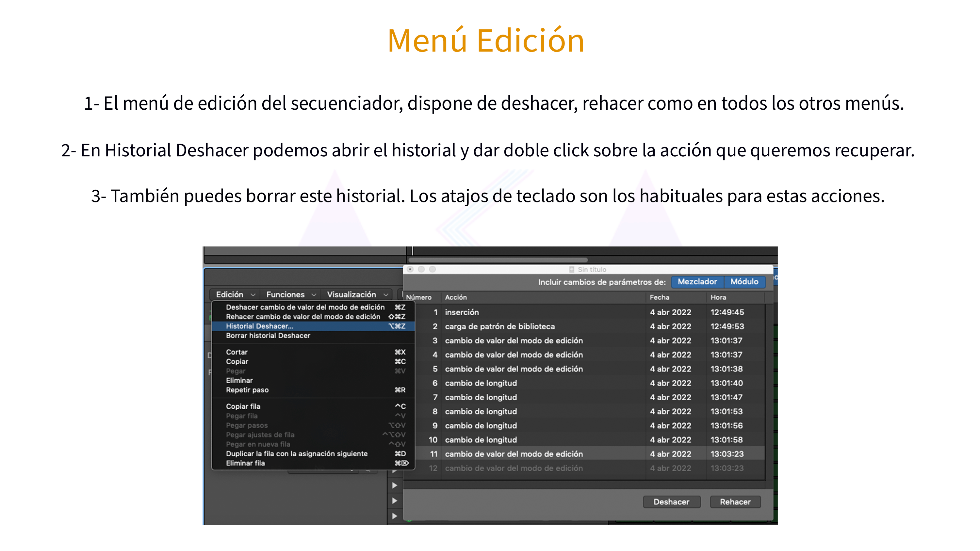Open the Funciones dropdown menu
This screenshot has width=980, height=551.
[291, 294]
